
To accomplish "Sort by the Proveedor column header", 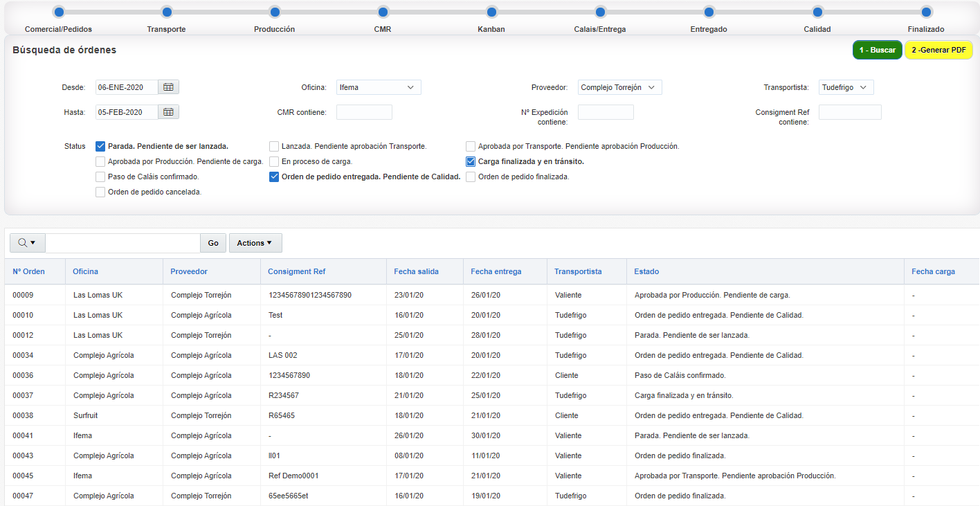I will point(189,271).
